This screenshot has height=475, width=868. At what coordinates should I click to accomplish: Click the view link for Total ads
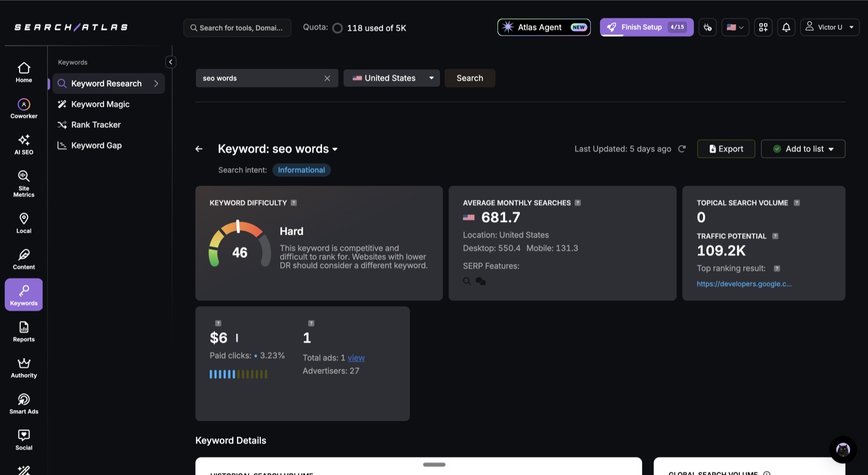pos(356,358)
